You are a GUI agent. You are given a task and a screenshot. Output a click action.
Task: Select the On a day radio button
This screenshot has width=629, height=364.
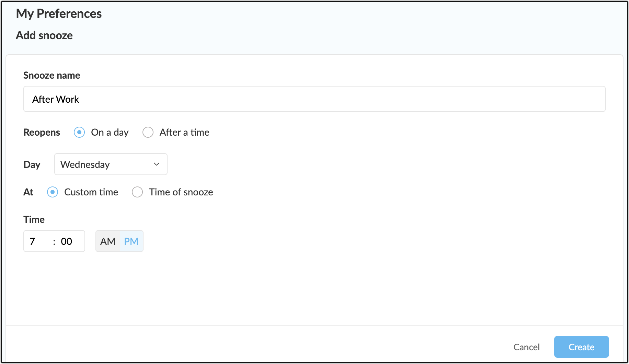[x=79, y=132]
